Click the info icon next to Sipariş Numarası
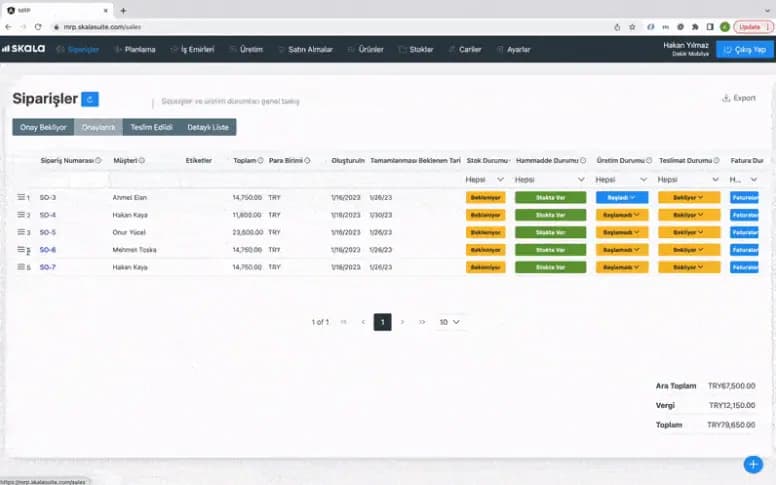Image resolution: width=776 pixels, height=485 pixels. (x=98, y=160)
